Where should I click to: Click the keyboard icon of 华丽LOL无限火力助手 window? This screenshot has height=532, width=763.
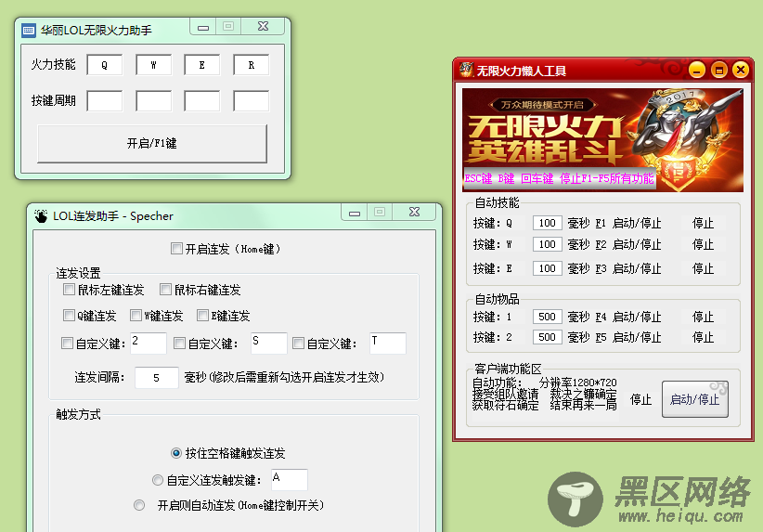[29, 31]
